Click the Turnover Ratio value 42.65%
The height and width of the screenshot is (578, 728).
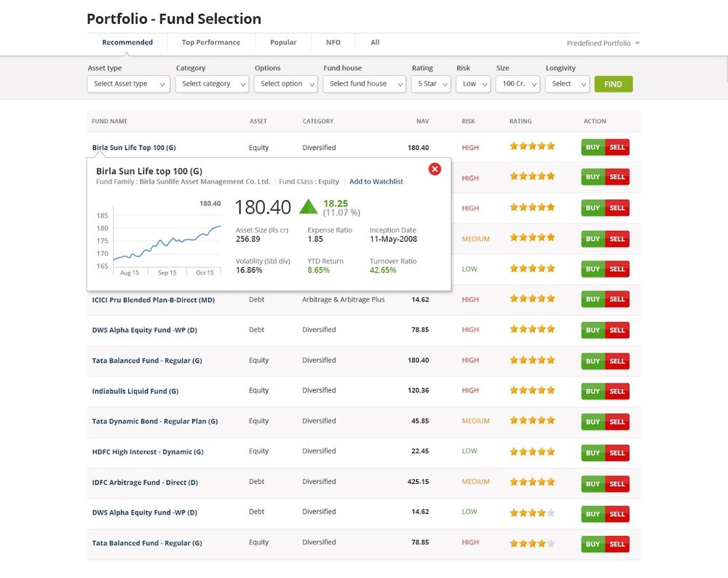pyautogui.click(x=383, y=270)
